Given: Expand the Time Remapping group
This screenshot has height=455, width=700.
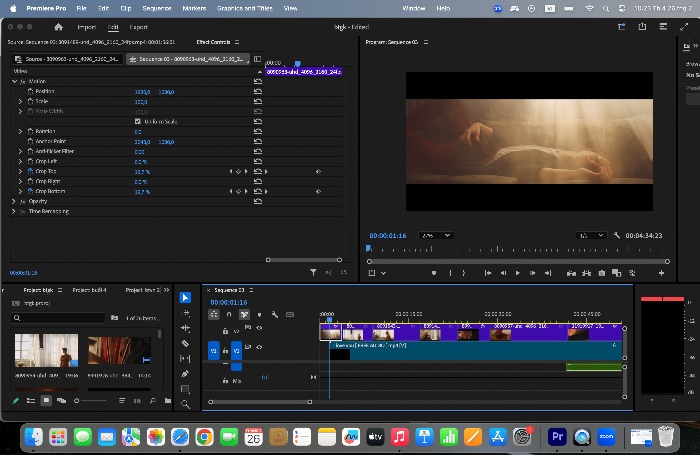Looking at the screenshot, I should click(14, 211).
